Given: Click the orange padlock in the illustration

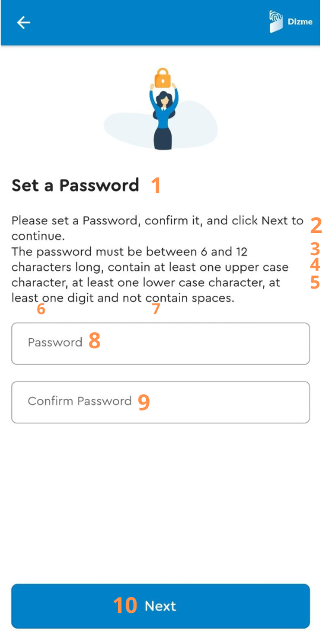Looking at the screenshot, I should tap(163, 77).
